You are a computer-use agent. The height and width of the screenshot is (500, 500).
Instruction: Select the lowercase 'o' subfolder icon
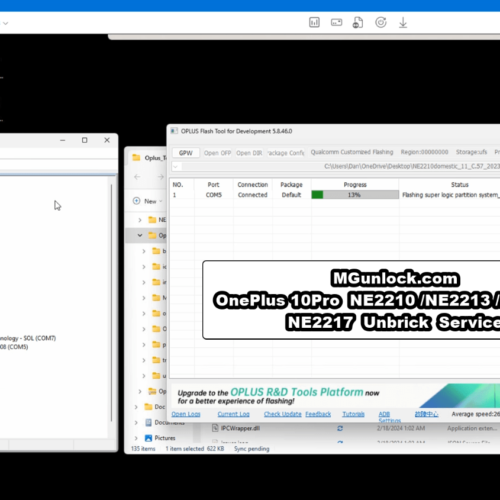pos(156,313)
